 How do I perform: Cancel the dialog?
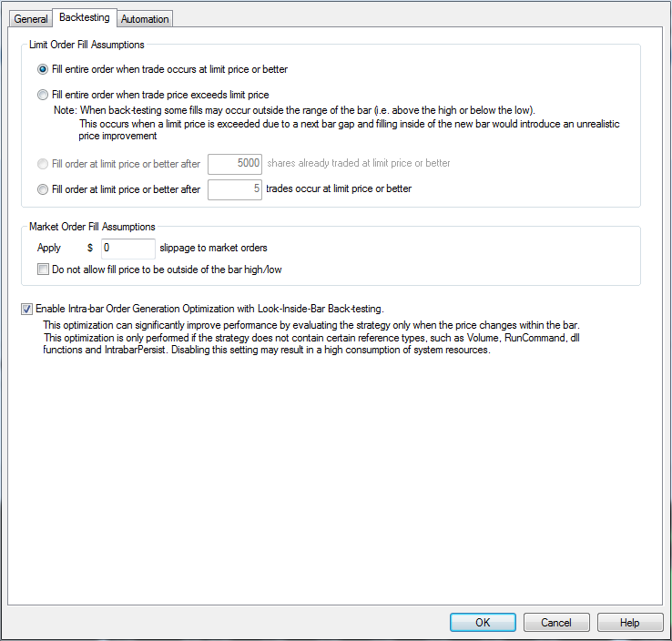(556, 622)
